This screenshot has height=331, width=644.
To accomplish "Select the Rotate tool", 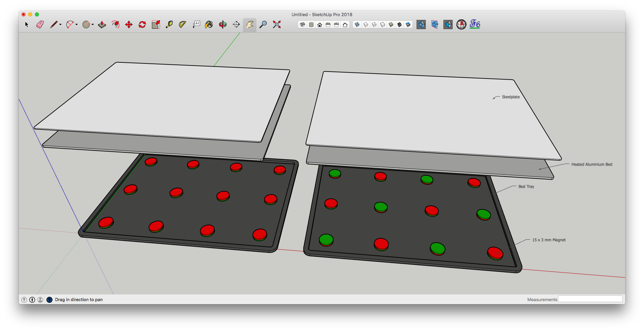I will (142, 25).
